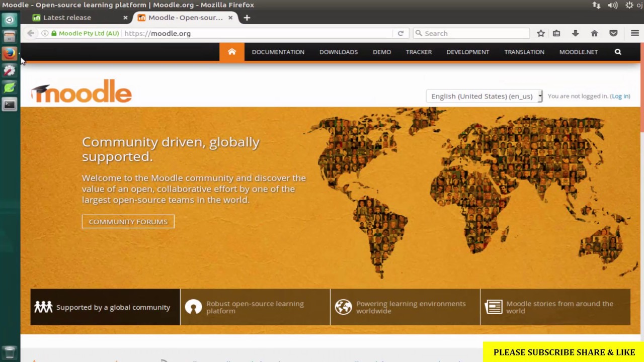644x362 pixels.
Task: Open the Firefox hamburger menu
Action: click(x=635, y=33)
